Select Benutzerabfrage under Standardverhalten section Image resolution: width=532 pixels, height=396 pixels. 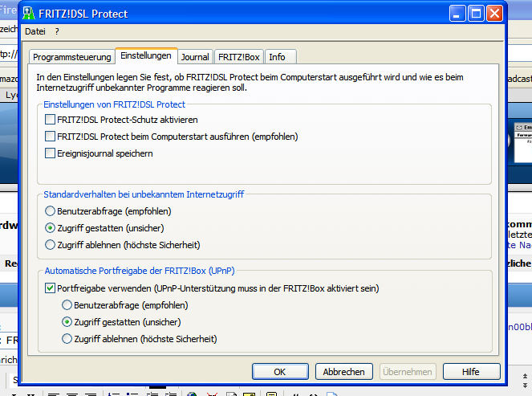tap(50, 211)
